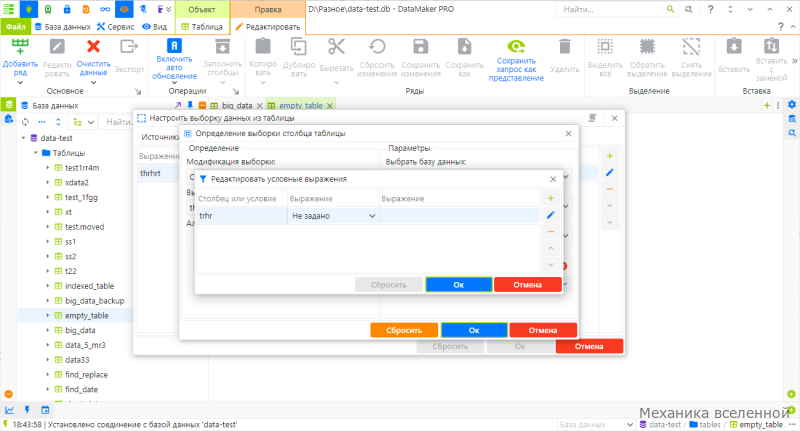Open the База данных ribbon tab
800x431 pixels.
tap(62, 27)
